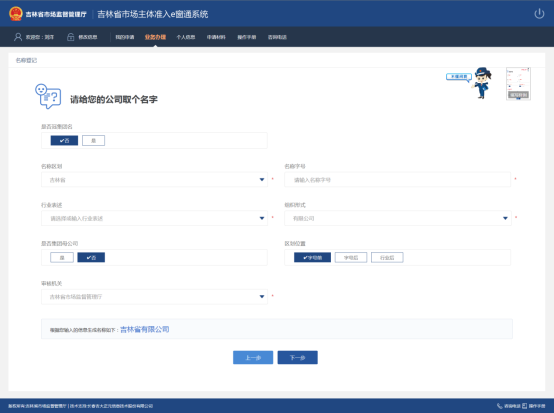Click the manual document icon in footer
Viewport: 554px width, 413px height.
(525, 406)
